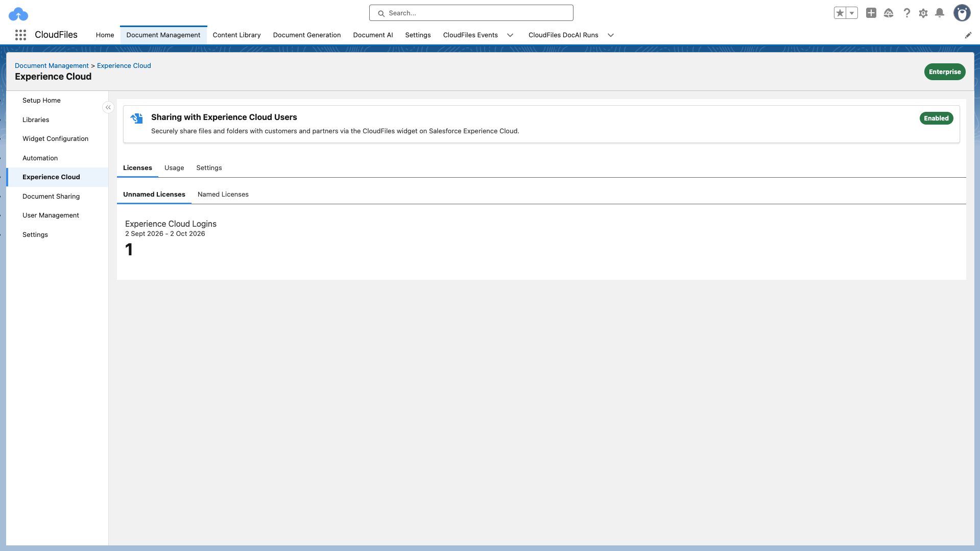Go to the Home tab
Viewport: 980px width, 551px height.
(x=105, y=35)
